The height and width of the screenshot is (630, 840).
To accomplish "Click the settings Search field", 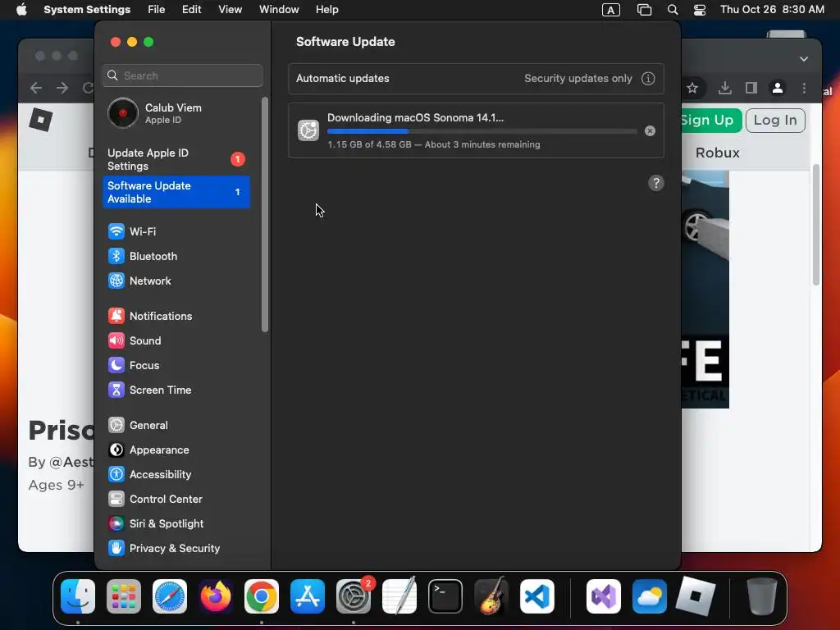I will pyautogui.click(x=183, y=75).
